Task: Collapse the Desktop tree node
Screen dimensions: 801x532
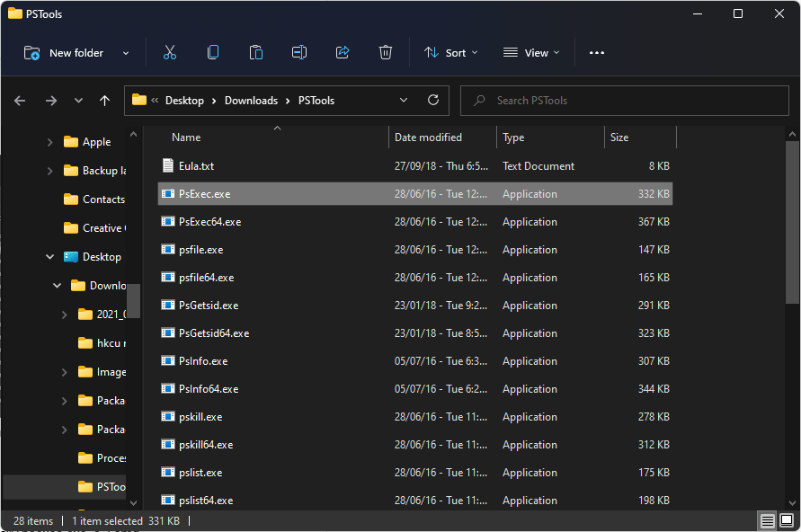Action: [x=49, y=257]
